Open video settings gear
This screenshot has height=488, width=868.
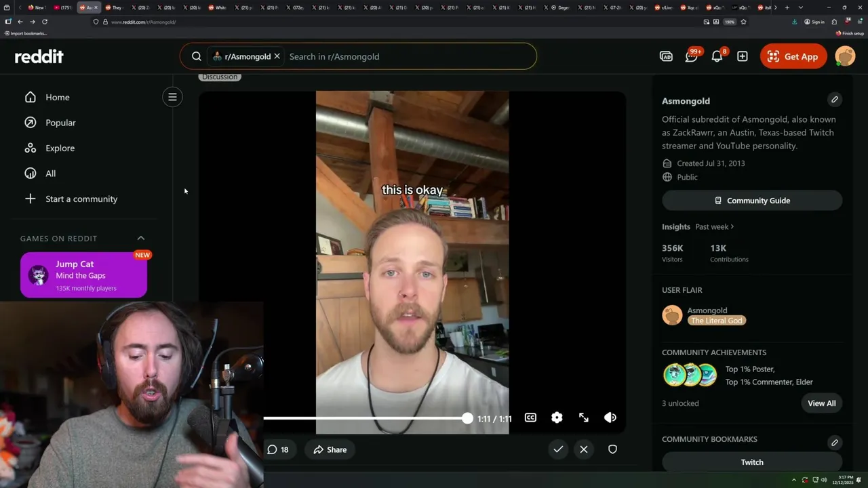(x=557, y=418)
